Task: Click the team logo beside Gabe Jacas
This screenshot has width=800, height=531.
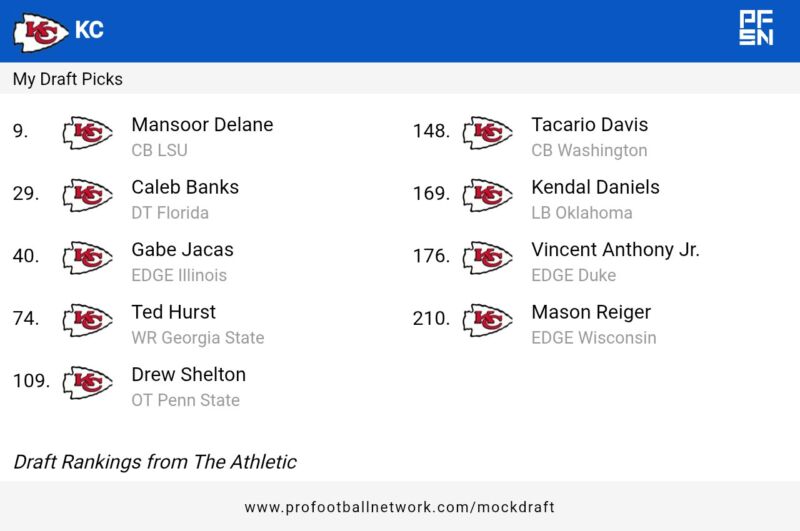Action: [x=87, y=258]
